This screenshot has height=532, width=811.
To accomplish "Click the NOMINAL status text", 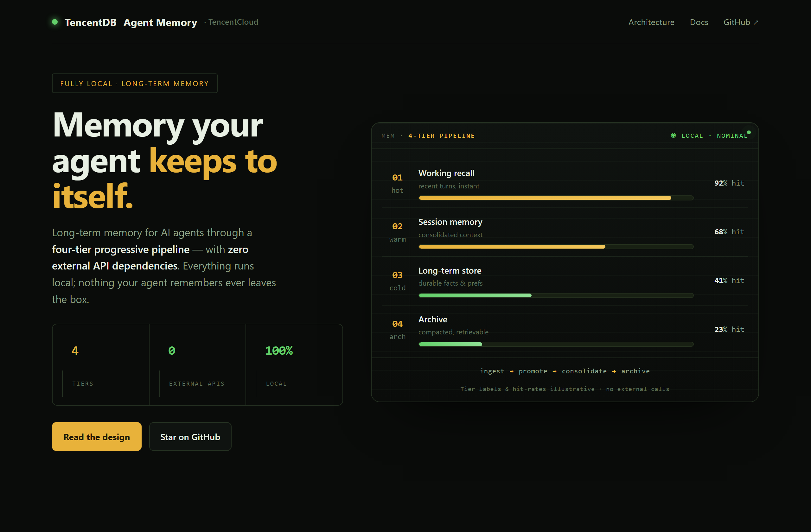I will (732, 136).
